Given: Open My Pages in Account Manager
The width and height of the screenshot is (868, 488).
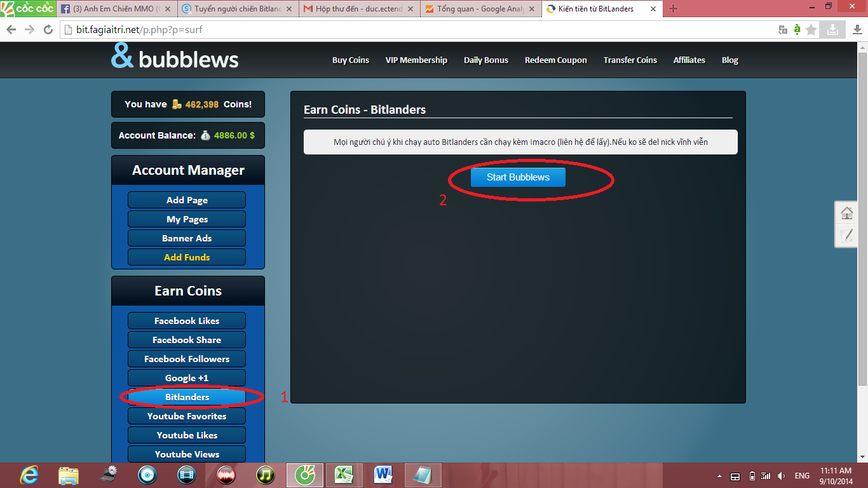Looking at the screenshot, I should (187, 219).
